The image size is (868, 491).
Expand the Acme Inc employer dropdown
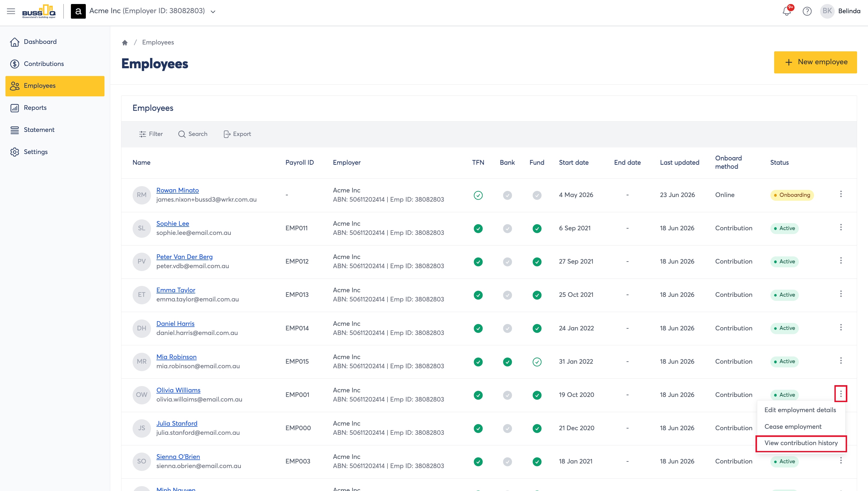pos(213,11)
